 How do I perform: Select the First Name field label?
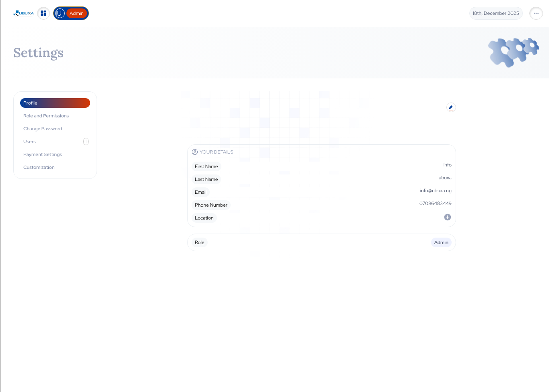(x=206, y=166)
